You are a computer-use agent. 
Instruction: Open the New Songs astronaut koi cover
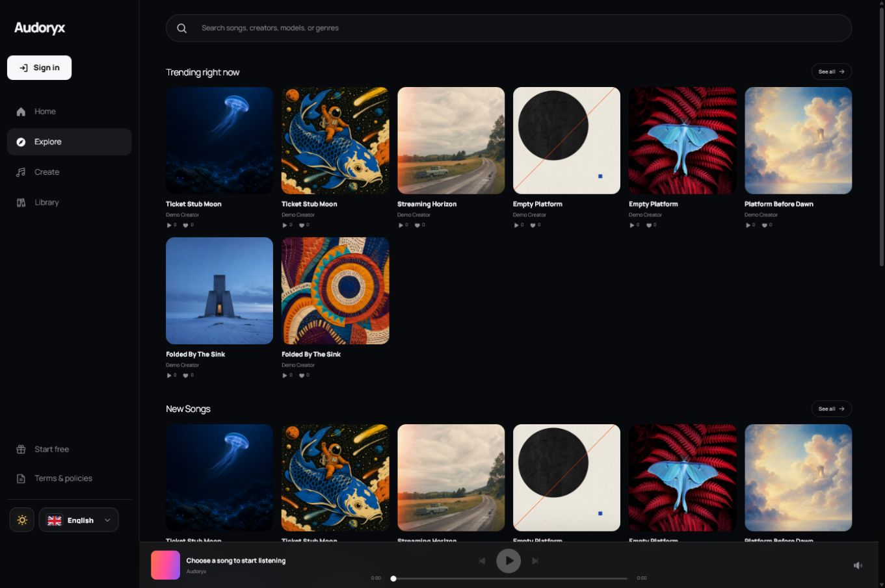(336, 478)
